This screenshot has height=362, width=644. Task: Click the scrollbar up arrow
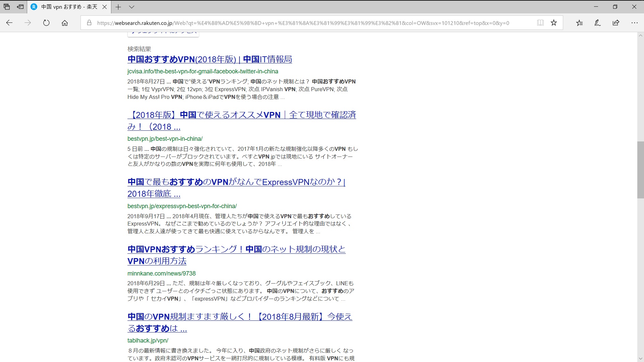(640, 36)
